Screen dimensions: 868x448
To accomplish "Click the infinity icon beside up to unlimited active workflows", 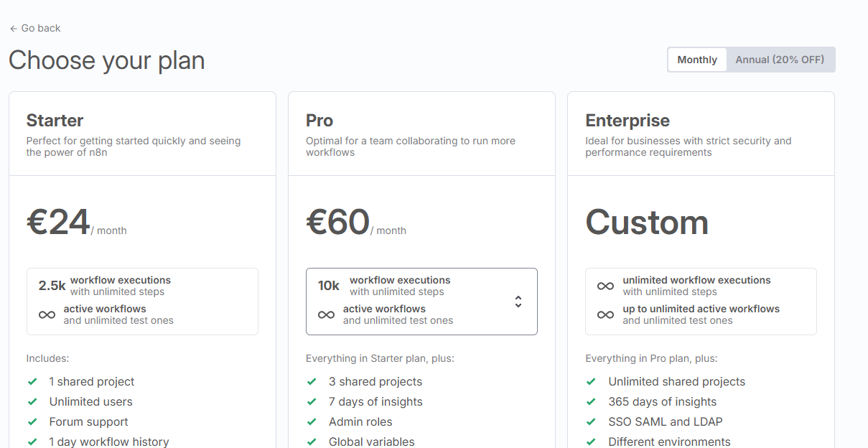I will click(605, 314).
